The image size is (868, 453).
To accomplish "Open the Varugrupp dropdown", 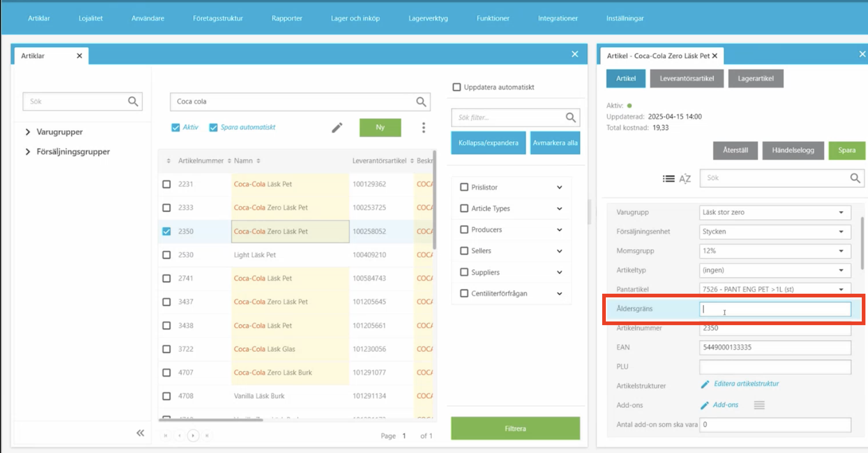I will coord(775,212).
